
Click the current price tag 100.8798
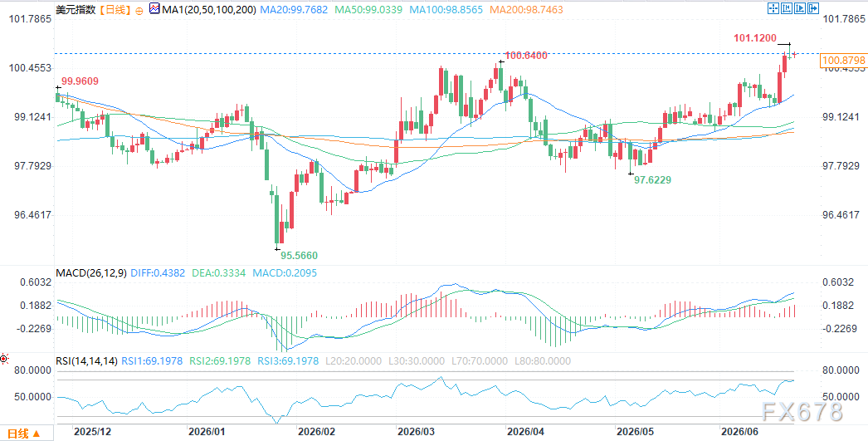click(x=842, y=61)
